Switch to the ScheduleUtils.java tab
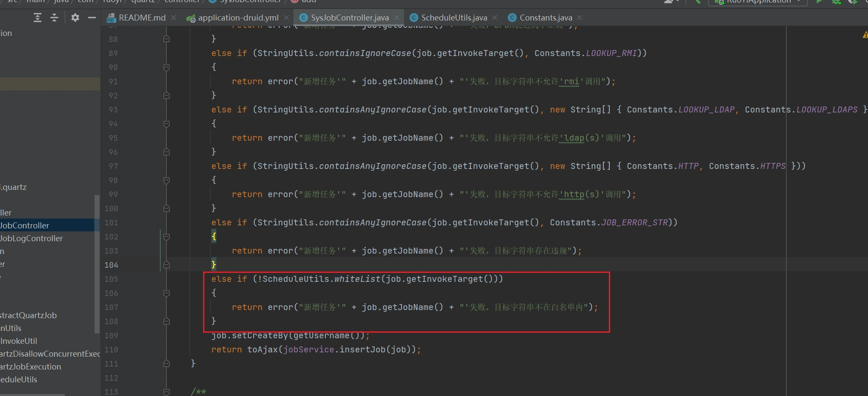Image resolution: width=868 pixels, height=396 pixels. (x=454, y=18)
